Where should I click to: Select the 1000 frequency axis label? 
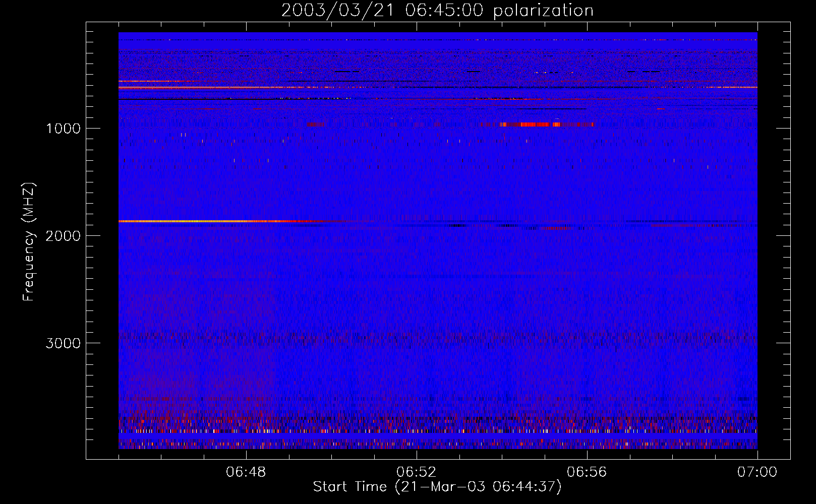[x=63, y=129]
